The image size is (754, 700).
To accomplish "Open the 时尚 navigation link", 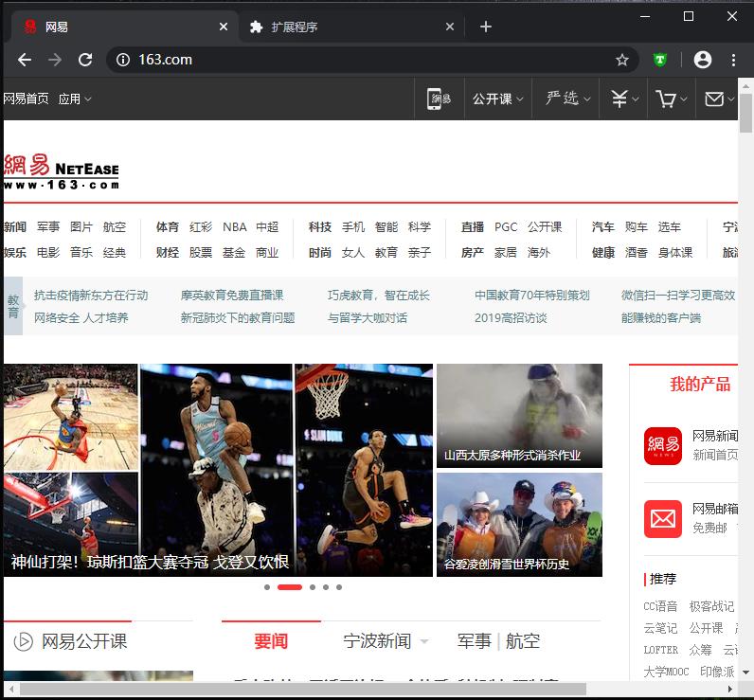I will point(320,252).
